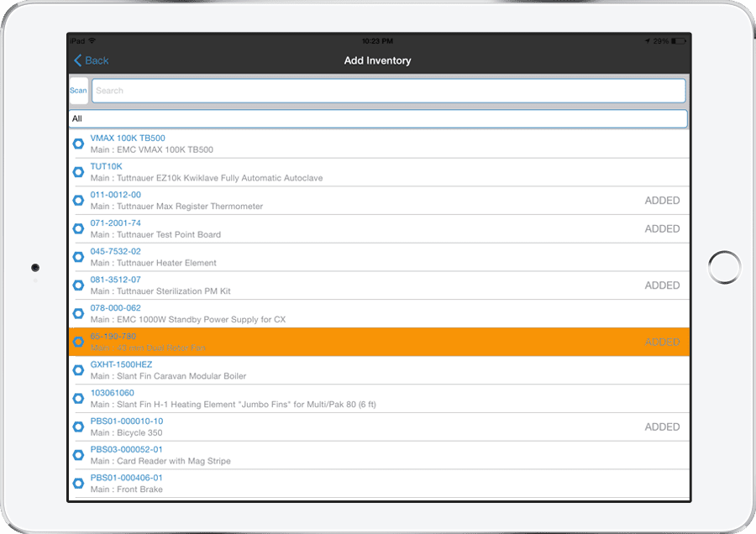Select part number 011-0012-00
Viewport: 756px width, 534px height.
(116, 195)
